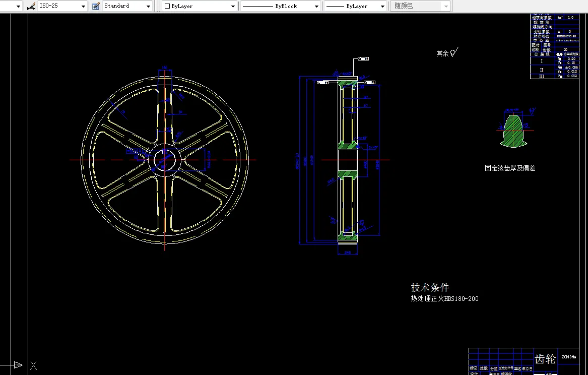Select the 精度等级 table cell
588x375 pixels.
542,36
